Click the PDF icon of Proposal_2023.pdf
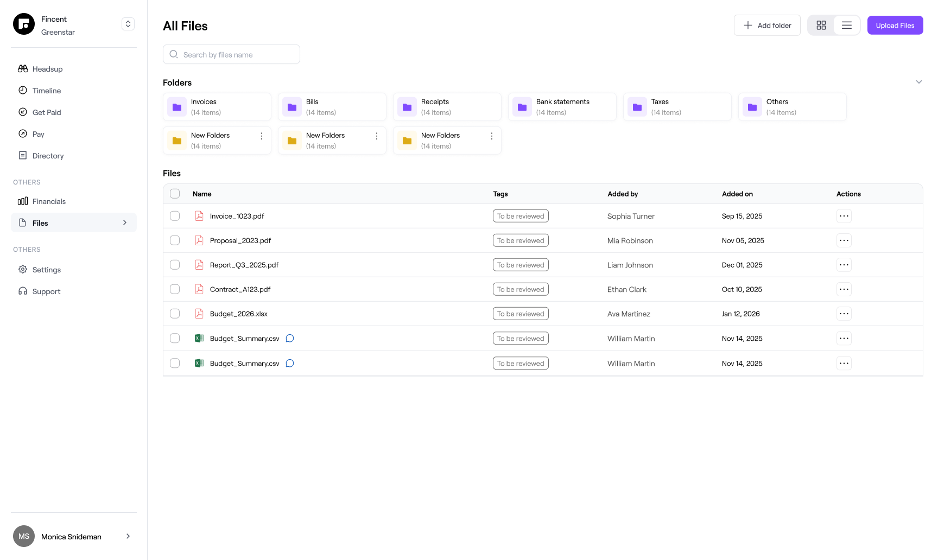Screen dimensions: 938x560 coord(199,240)
